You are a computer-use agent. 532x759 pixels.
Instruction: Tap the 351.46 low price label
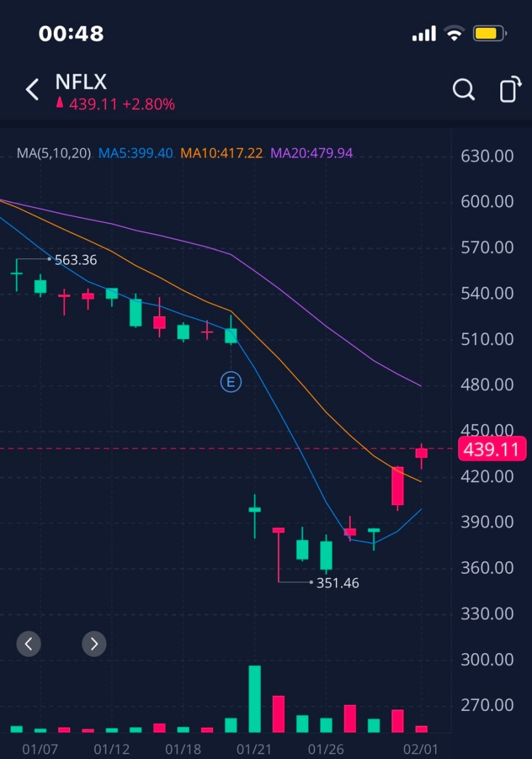click(x=337, y=583)
